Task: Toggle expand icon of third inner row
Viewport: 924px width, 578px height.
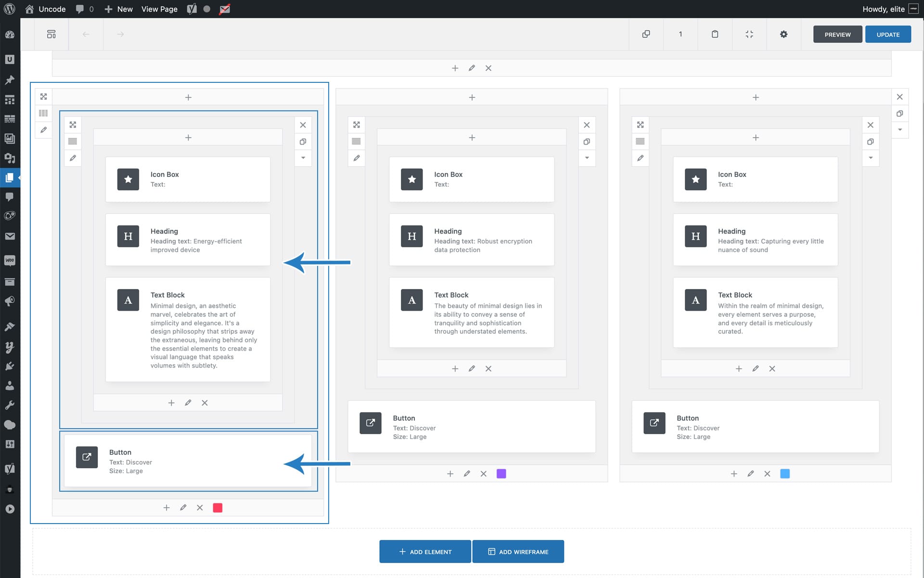Action: pos(640,125)
